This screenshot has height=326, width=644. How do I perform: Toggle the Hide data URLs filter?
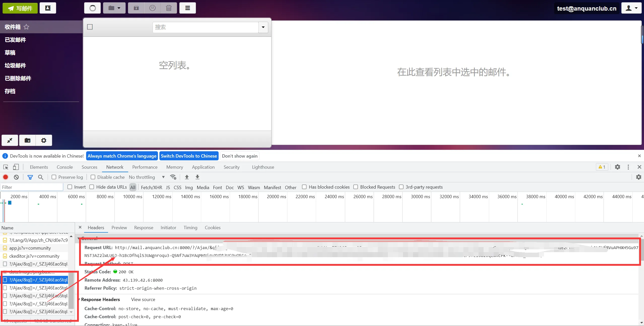92,187
